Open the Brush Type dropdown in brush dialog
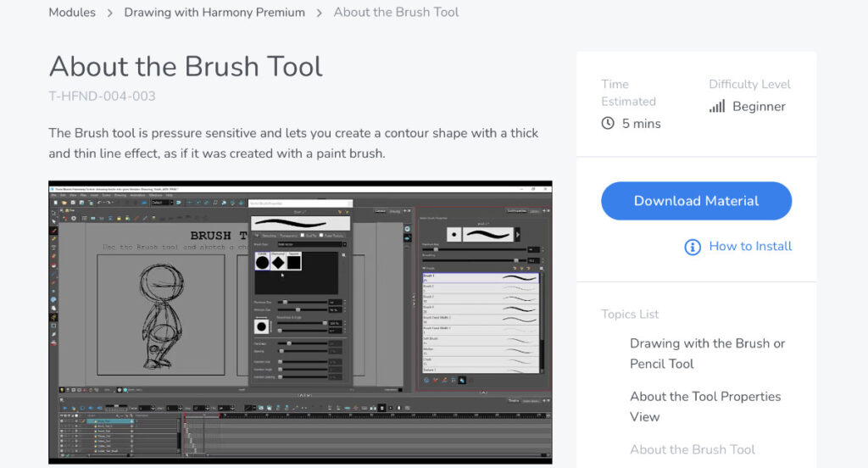The height and width of the screenshot is (468, 868). coord(312,244)
